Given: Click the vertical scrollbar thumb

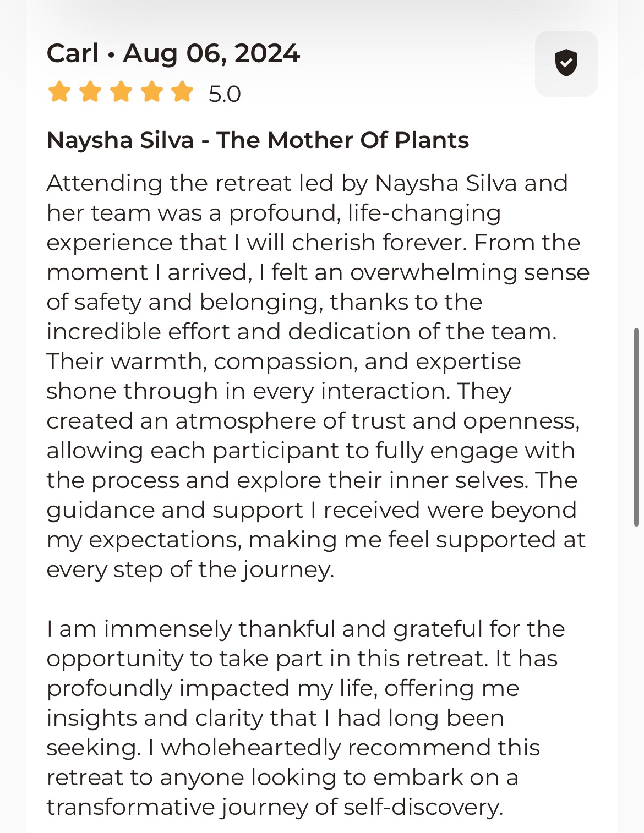Looking at the screenshot, I should (x=636, y=427).
